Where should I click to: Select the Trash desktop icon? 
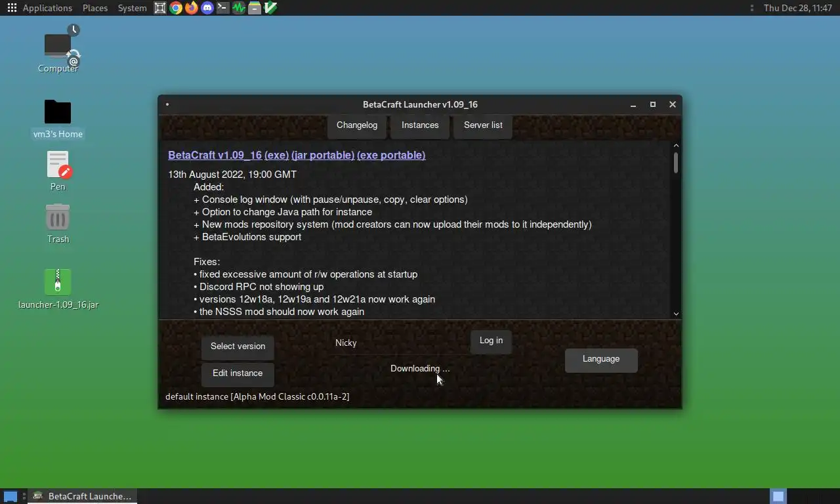coord(58,223)
